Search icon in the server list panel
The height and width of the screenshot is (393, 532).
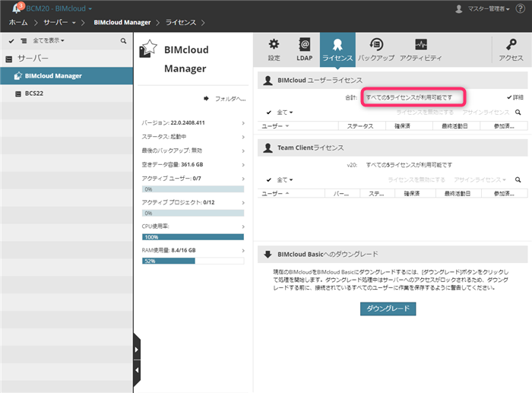pos(123,41)
